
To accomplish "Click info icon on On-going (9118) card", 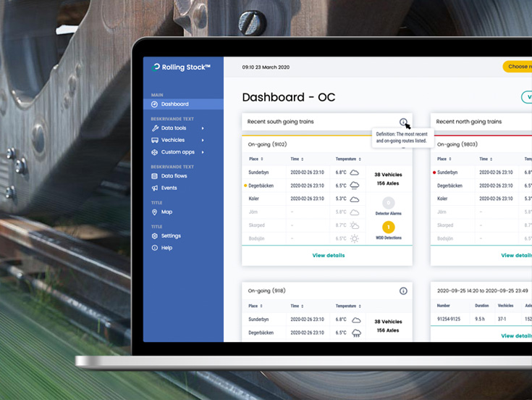I will 403,291.
